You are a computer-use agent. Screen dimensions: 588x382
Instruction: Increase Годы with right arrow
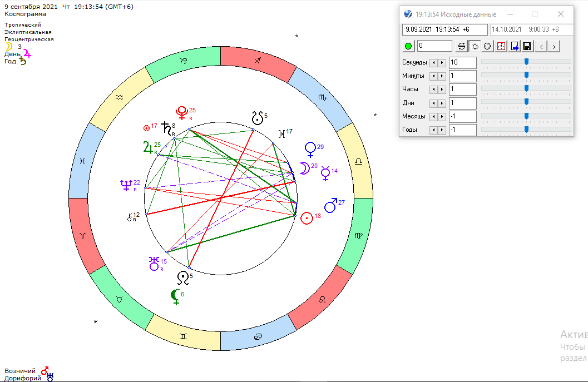click(x=442, y=130)
